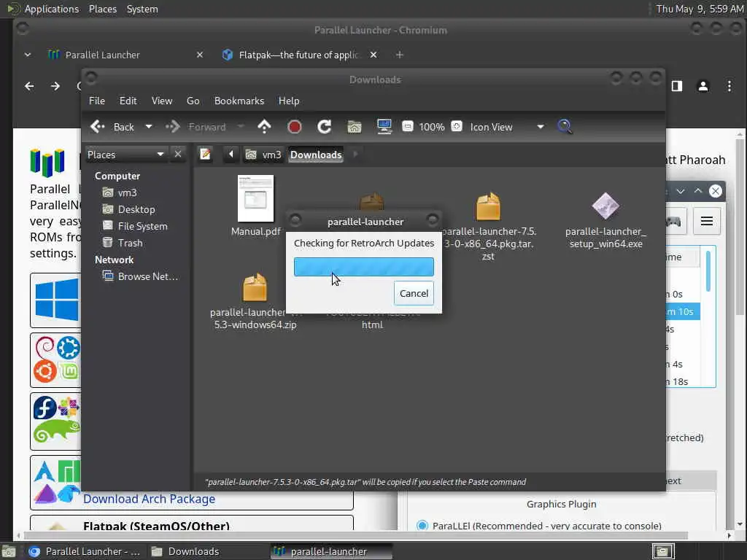747x560 pixels.
Task: Open the Go menu
Action: [x=193, y=101]
